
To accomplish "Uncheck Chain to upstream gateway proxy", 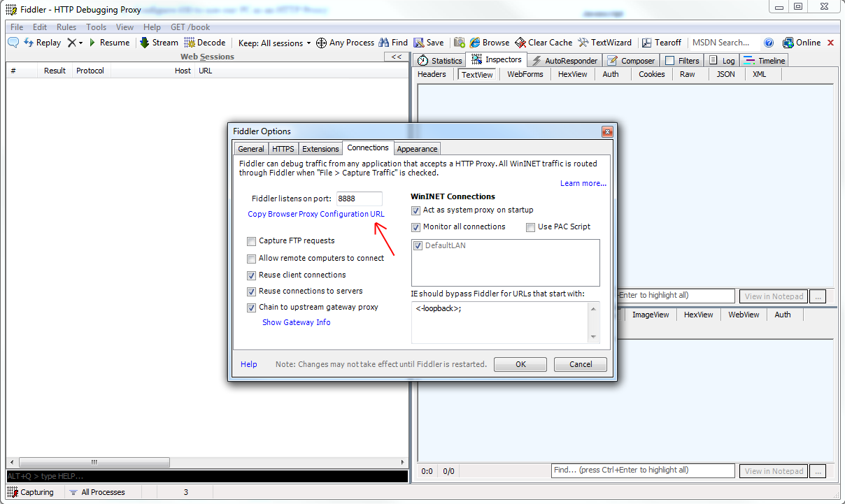I will 252,308.
